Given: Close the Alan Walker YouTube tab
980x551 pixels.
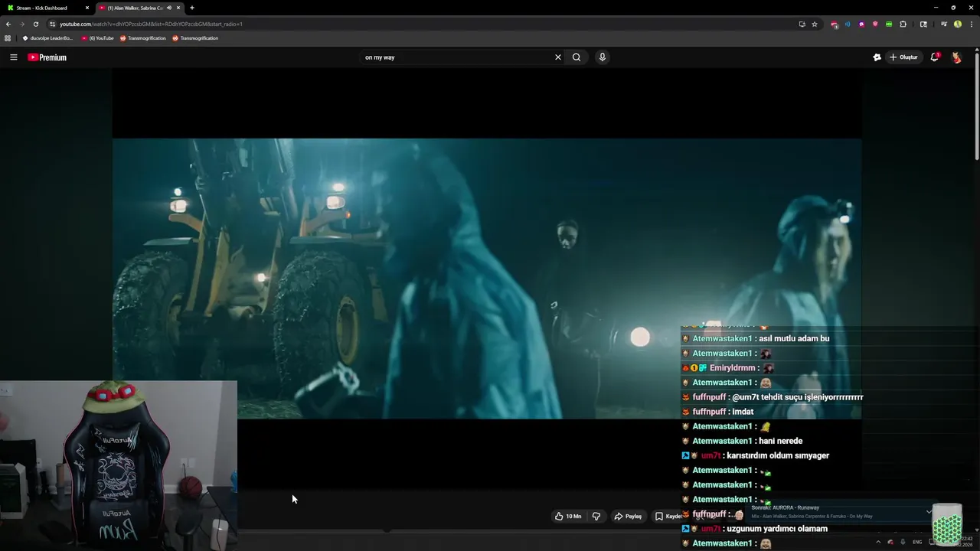Looking at the screenshot, I should (178, 8).
